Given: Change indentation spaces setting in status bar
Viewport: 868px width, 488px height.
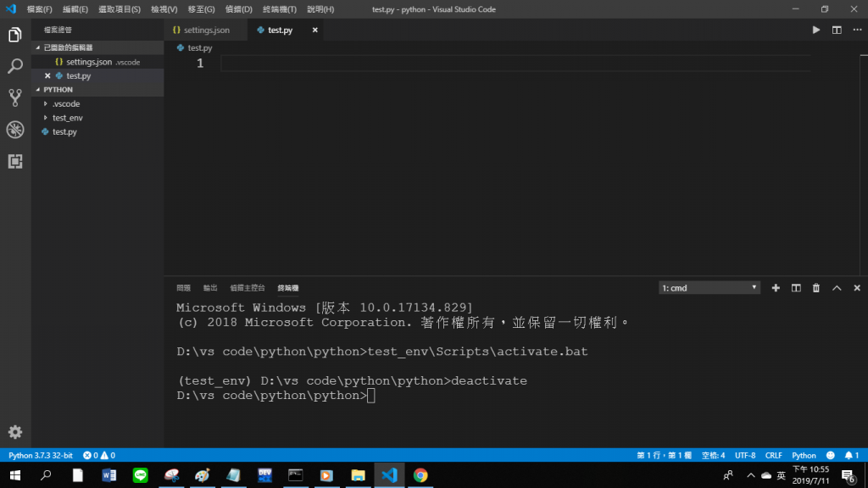Looking at the screenshot, I should tap(713, 455).
